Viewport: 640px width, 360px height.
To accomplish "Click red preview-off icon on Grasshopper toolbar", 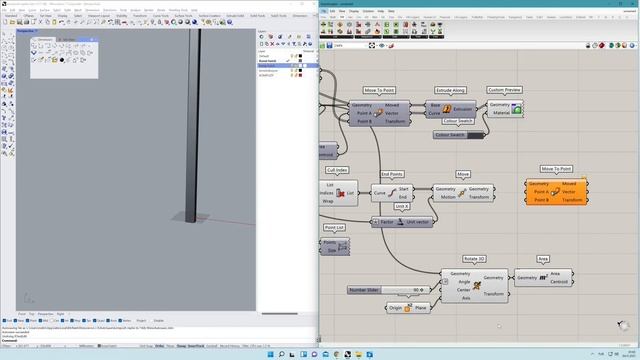I will 601,45.
